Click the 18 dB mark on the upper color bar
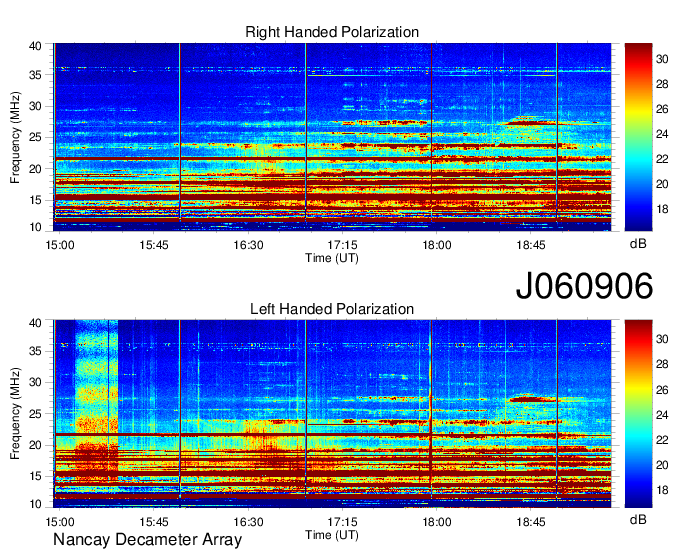This screenshot has width=680, height=552. click(663, 209)
